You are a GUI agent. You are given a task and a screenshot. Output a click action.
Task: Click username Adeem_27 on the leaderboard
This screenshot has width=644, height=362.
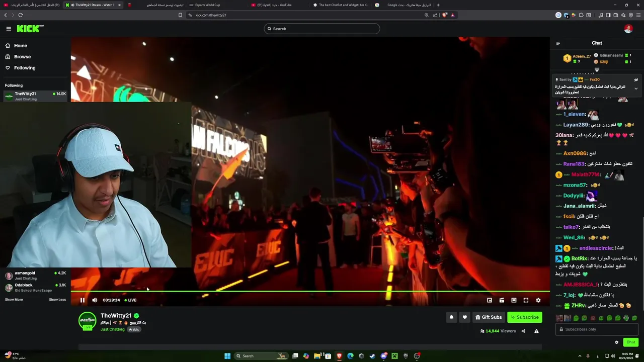point(582,56)
